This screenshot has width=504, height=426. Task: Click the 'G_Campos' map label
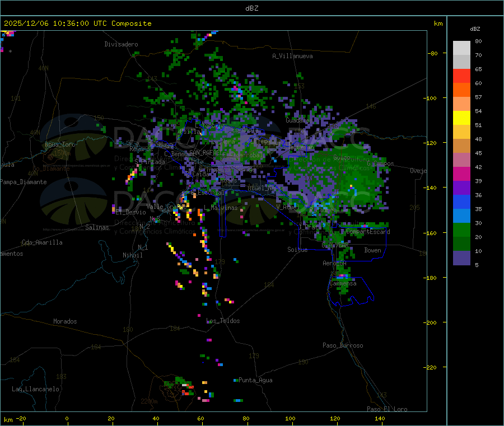pos(381,163)
